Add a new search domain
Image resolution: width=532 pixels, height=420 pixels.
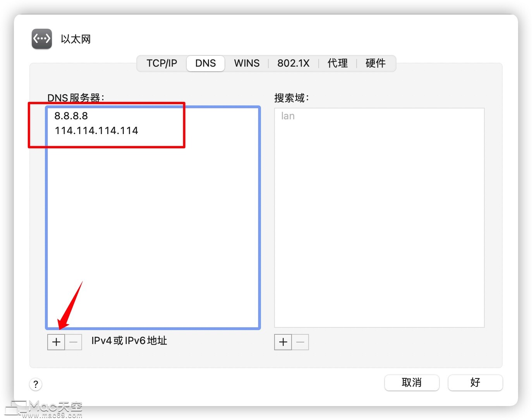point(283,342)
